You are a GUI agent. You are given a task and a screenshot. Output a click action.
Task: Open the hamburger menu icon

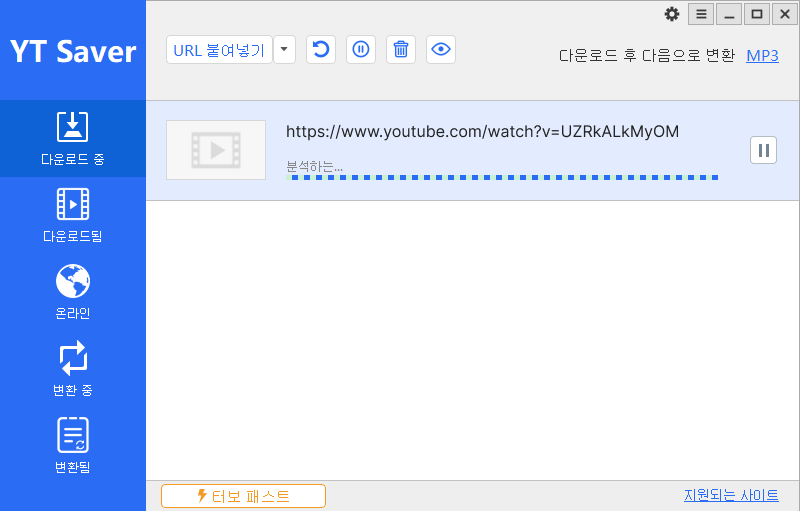(701, 14)
